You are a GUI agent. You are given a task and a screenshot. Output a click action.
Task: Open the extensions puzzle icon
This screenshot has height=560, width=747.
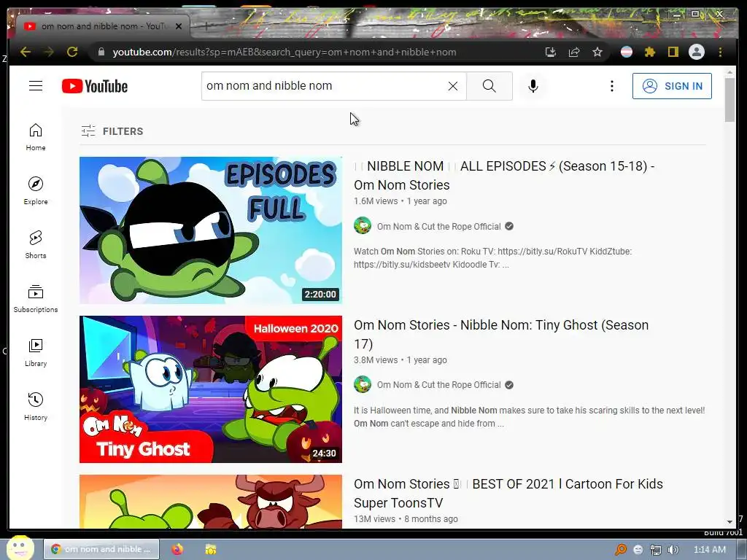(x=650, y=52)
